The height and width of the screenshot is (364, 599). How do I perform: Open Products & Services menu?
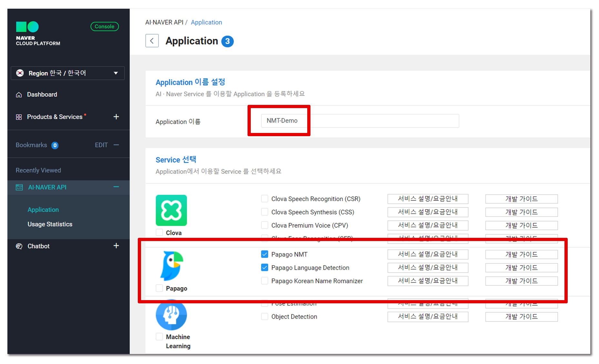55,117
